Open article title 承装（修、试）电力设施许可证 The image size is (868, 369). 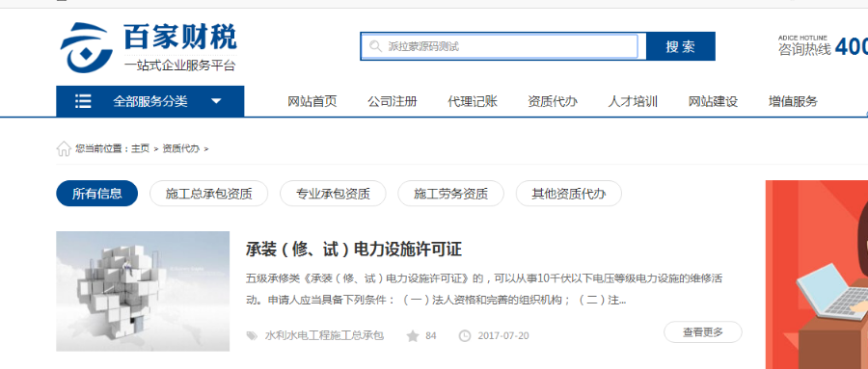(x=354, y=249)
